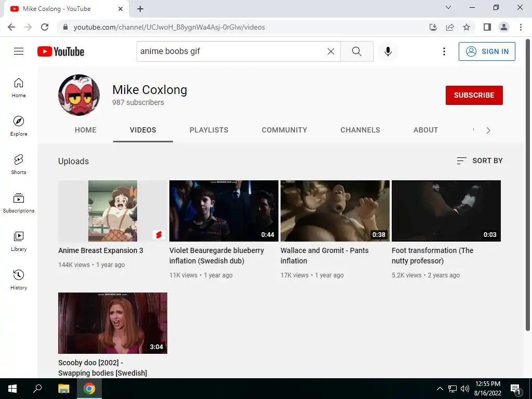Open Wallace and Gromit - Pants inflation title
532x399 pixels.
pyautogui.click(x=324, y=256)
